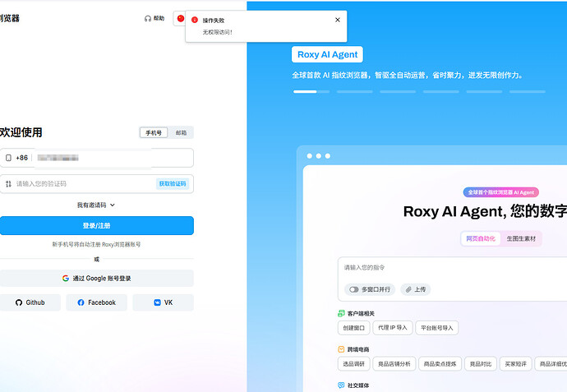567x392 pixels.
Task: Log in with Github button
Action: click(30, 302)
